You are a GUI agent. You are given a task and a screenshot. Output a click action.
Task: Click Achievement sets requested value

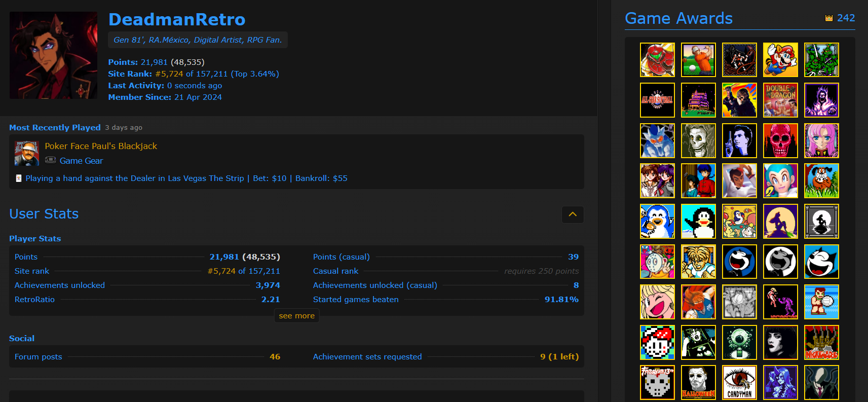pos(559,356)
